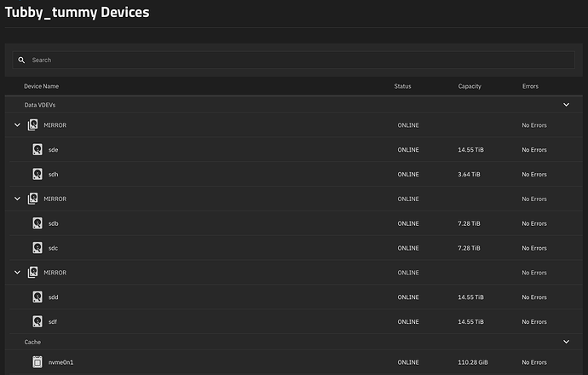The height and width of the screenshot is (375, 588).
Task: Click the 110.28 GiB capacity value
Action: point(472,362)
